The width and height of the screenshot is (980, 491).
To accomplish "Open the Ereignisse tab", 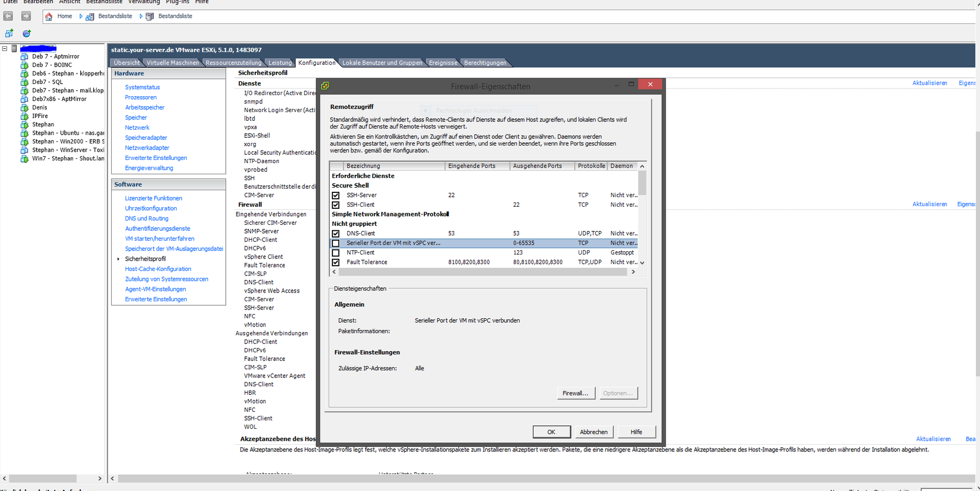I will 443,63.
